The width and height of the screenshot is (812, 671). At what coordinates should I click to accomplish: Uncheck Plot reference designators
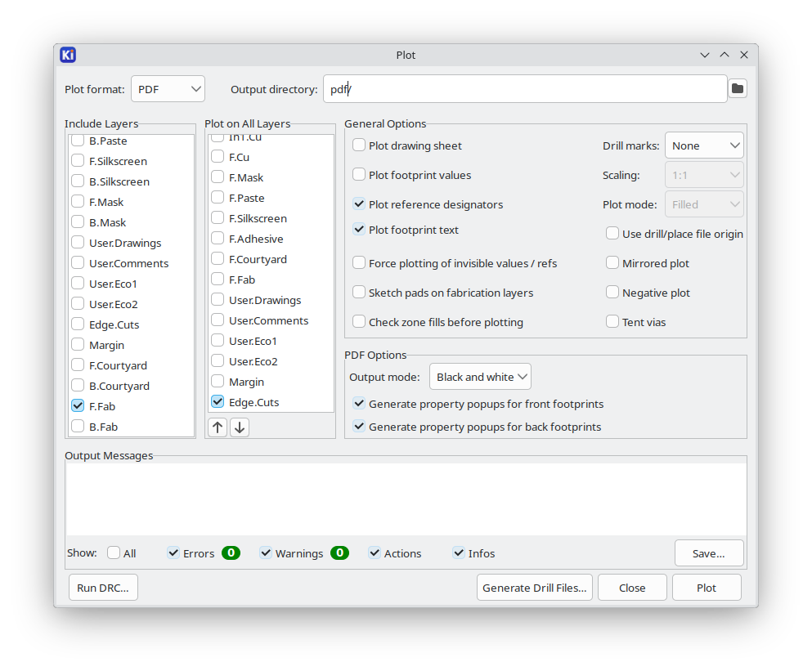click(x=359, y=204)
